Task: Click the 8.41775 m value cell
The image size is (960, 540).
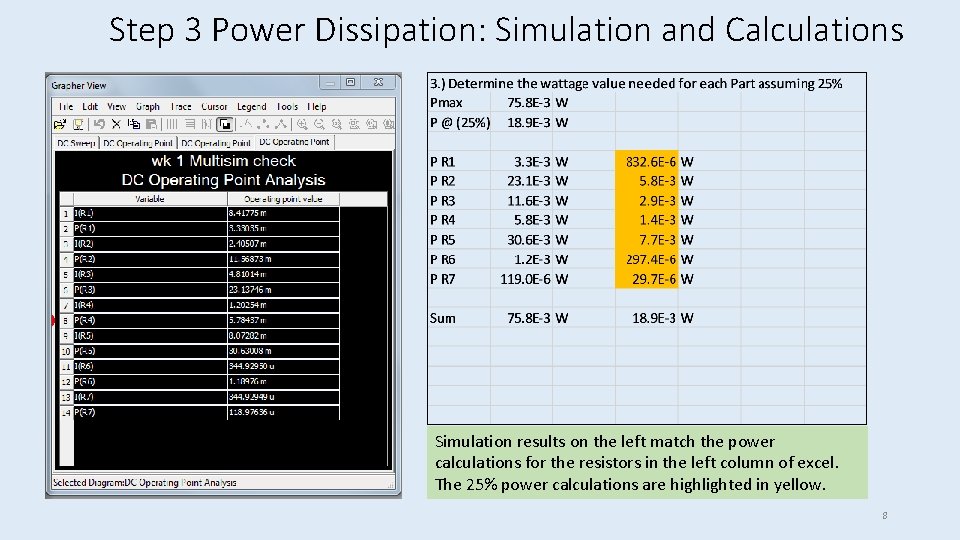Action: pyautogui.click(x=283, y=214)
